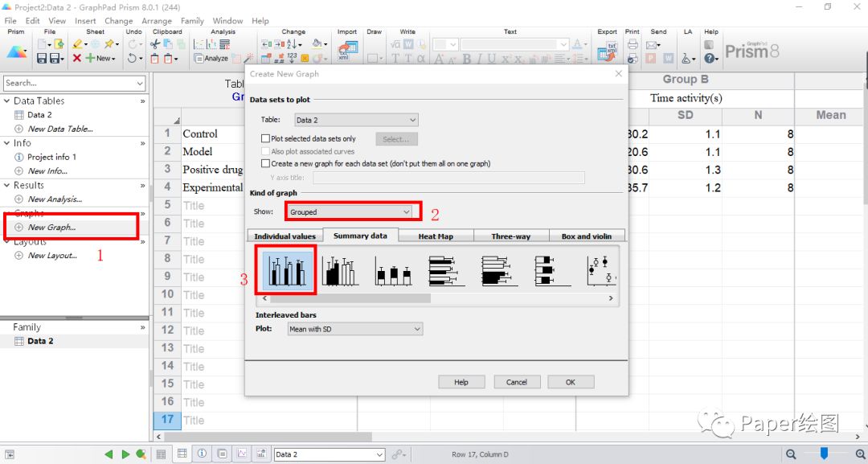Click the export txt/xml icon

click(608, 51)
